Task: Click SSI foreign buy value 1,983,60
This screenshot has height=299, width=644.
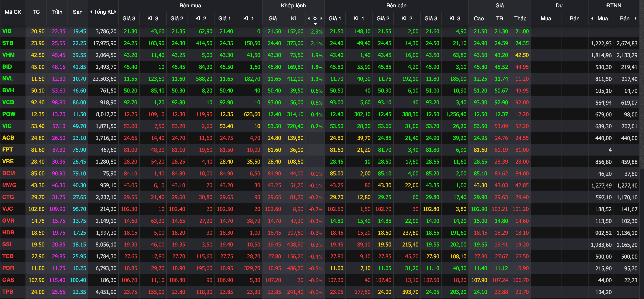Action: coord(601,245)
